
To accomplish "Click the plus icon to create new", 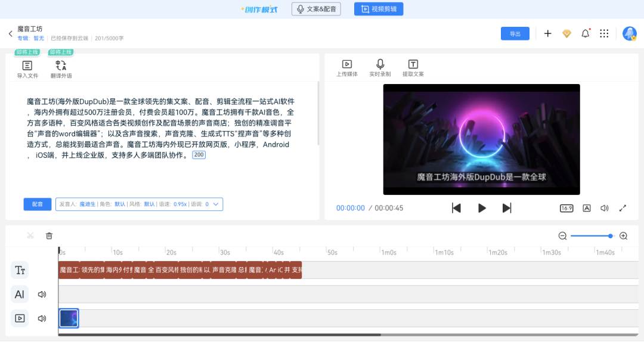I will [x=547, y=34].
